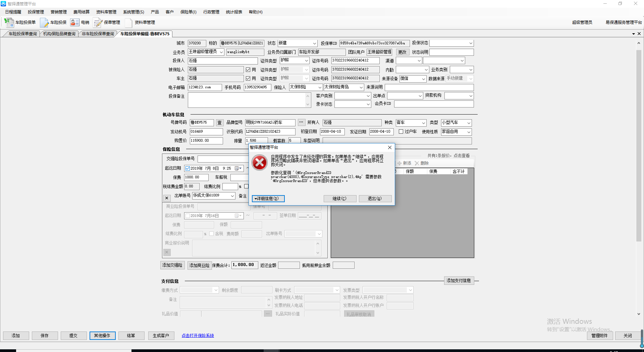Click the 点击打开保险系统 link

[x=198, y=336]
